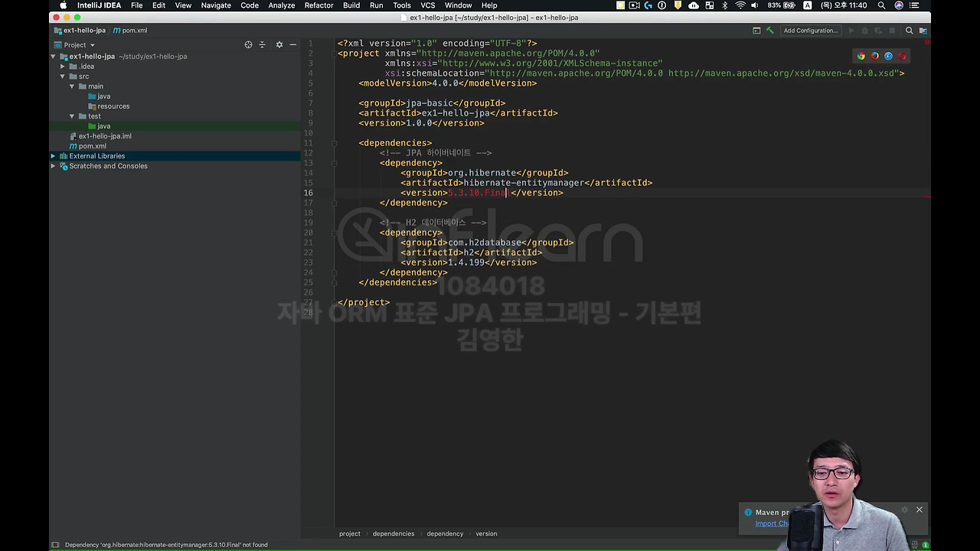Click the red error stripe mark at line 16
980x551 pixels.
tap(926, 197)
